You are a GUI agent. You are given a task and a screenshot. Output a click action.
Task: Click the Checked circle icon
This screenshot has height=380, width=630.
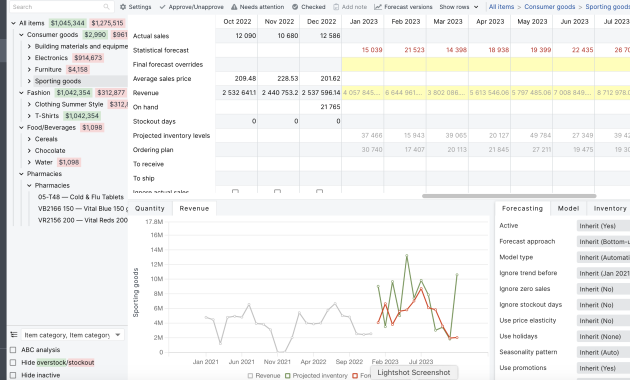[295, 7]
